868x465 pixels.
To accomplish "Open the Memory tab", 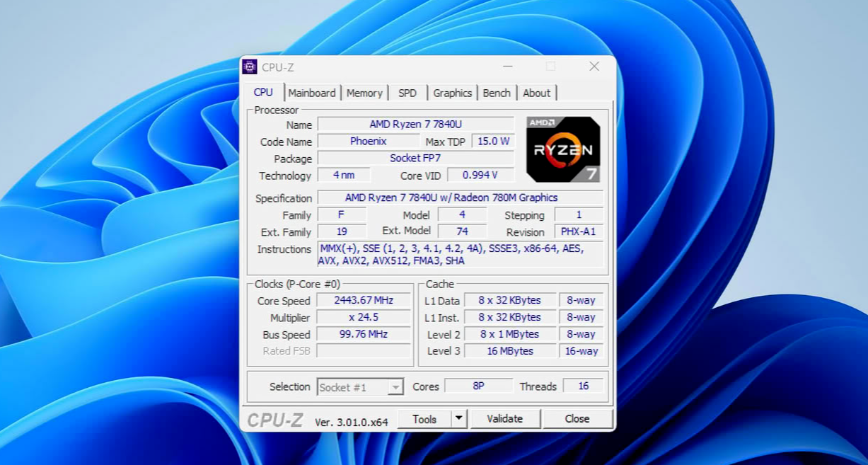I will (364, 93).
